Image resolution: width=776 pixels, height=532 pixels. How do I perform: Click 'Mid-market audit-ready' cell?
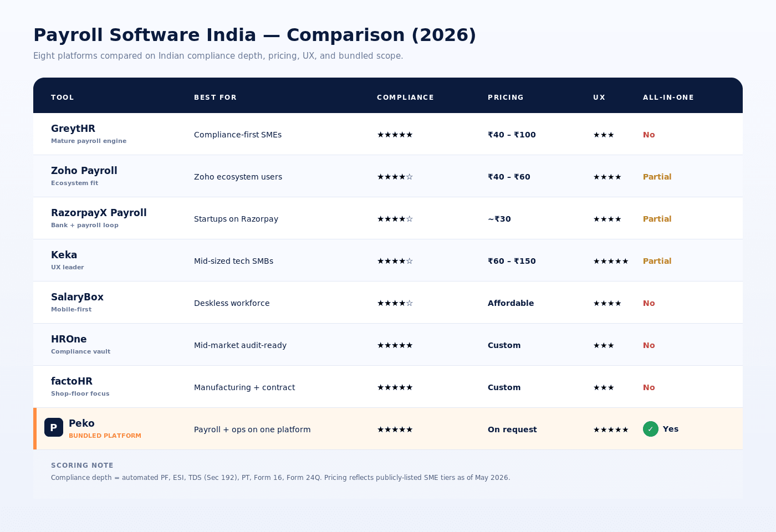(x=240, y=345)
